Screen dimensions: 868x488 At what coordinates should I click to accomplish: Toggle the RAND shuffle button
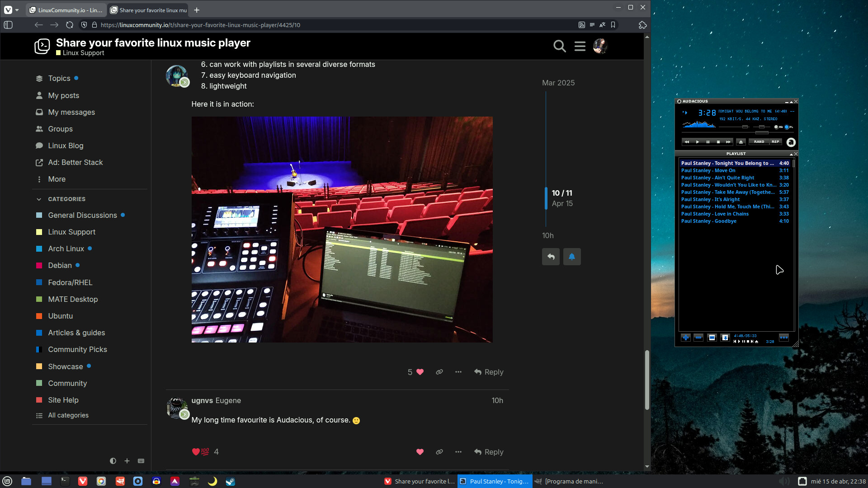tap(759, 142)
